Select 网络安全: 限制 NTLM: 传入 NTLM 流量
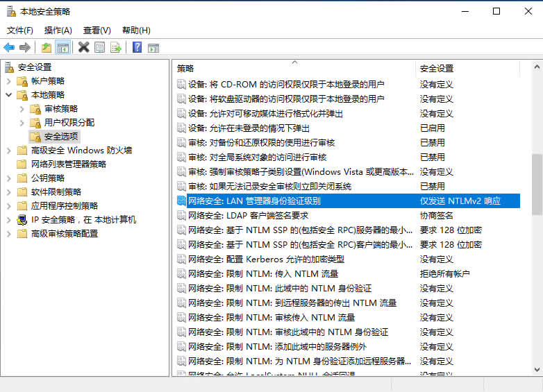Viewport: 543px width, 392px height. coord(348,273)
